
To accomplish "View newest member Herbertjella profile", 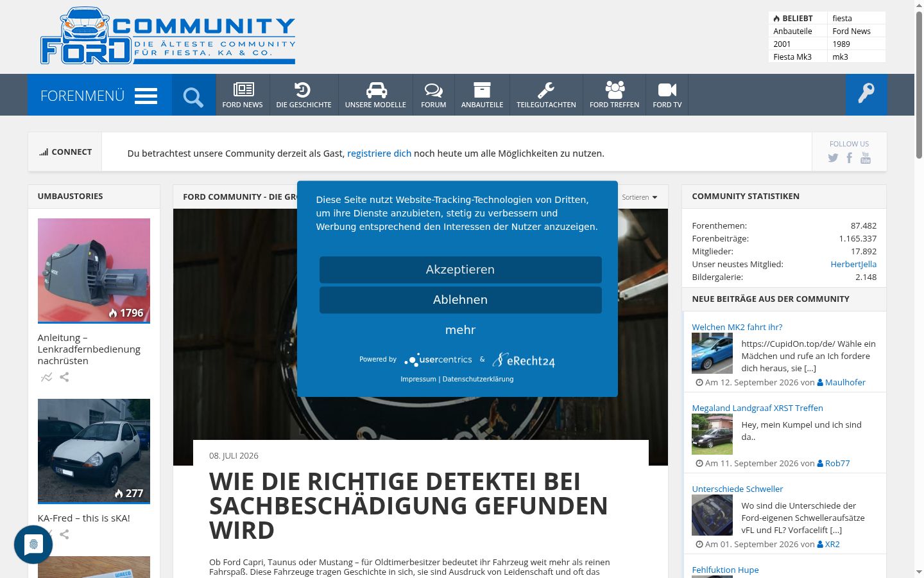I will pos(853,264).
